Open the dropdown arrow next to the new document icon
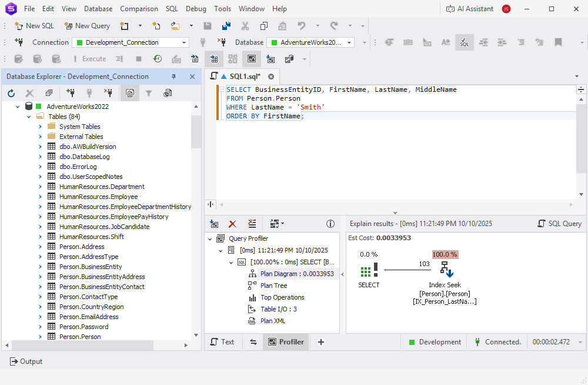Screen dimensions: 588x385 tap(140, 26)
